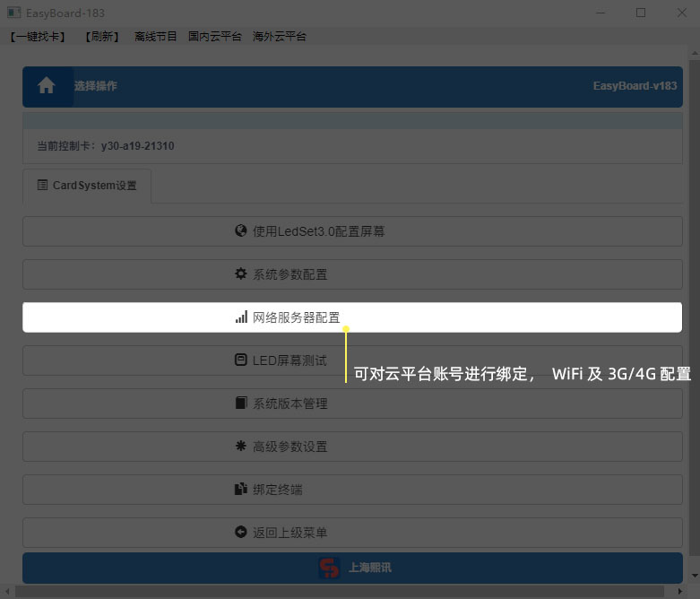Open 使用LedSet3.0配置屏幕 option
Viewport: 700px width, 599px height.
[352, 231]
